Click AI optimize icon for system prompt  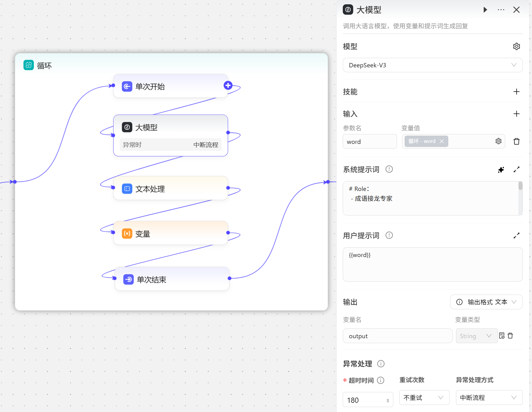click(501, 169)
